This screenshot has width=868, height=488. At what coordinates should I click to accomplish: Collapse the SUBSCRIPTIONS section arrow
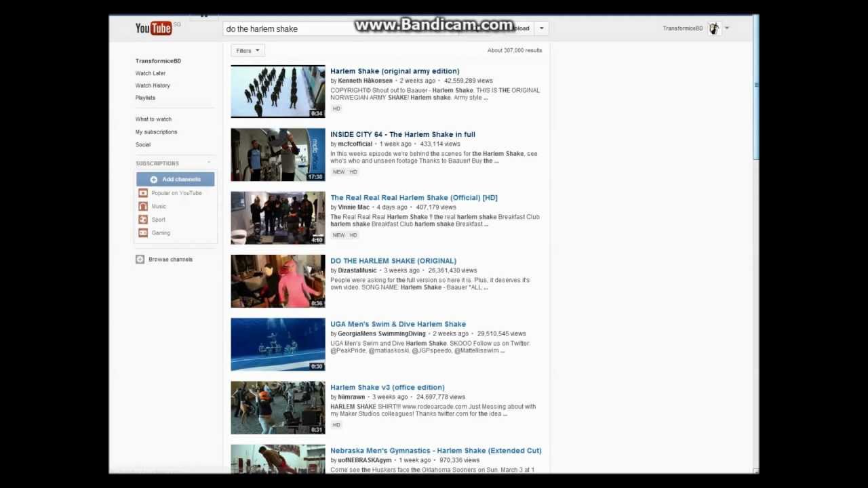(209, 163)
